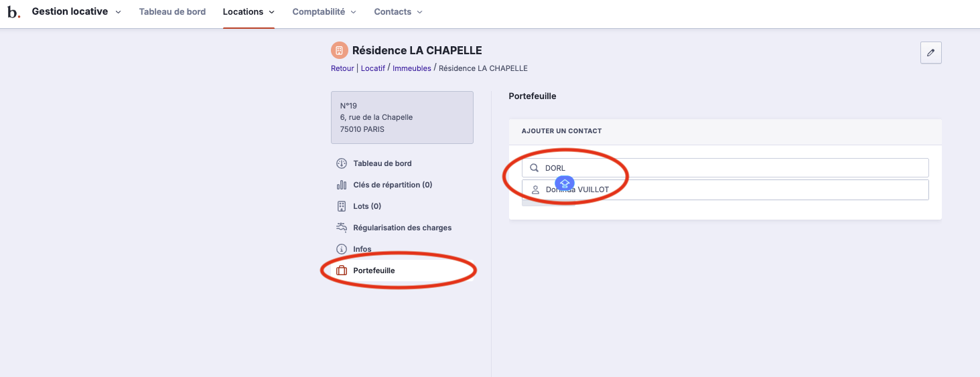Click the person icon in the contact suggestion

[535, 190]
